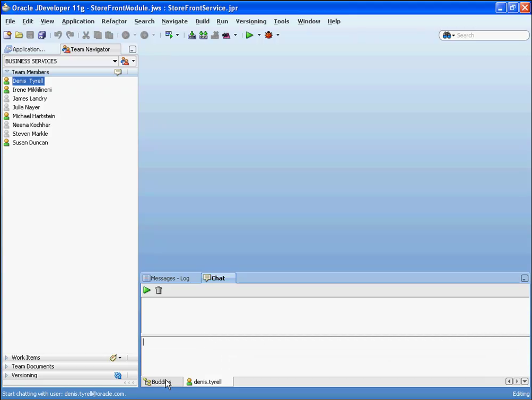Image resolution: width=532 pixels, height=400 pixels.
Task: Expand the Work Items section
Action: [6, 358]
